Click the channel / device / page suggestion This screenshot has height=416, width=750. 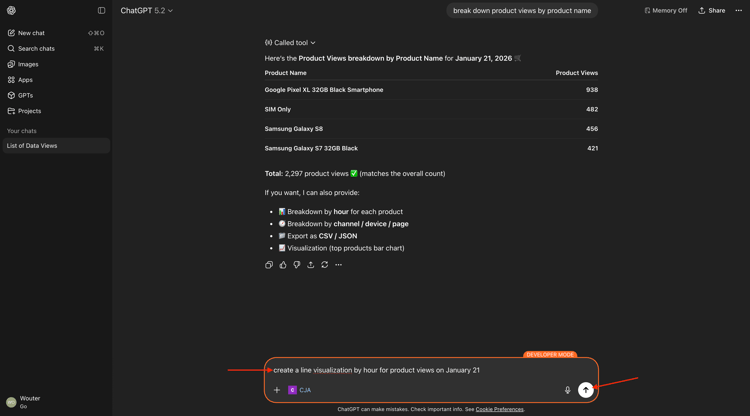[343, 224]
